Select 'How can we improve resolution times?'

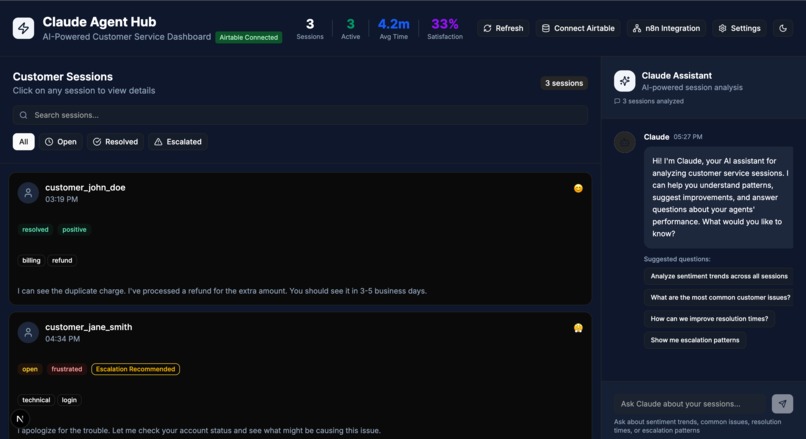709,319
